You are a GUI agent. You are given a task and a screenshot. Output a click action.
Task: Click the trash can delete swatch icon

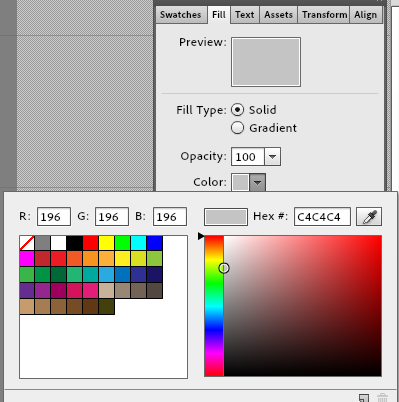382,398
